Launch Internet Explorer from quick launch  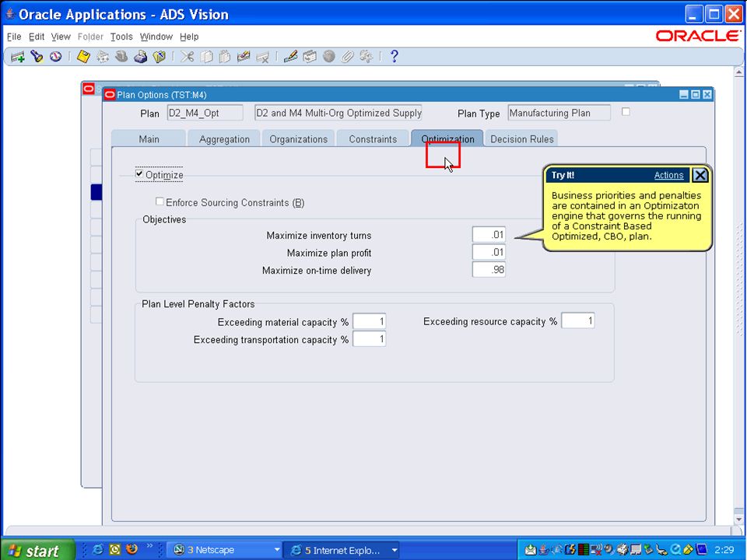98,550
